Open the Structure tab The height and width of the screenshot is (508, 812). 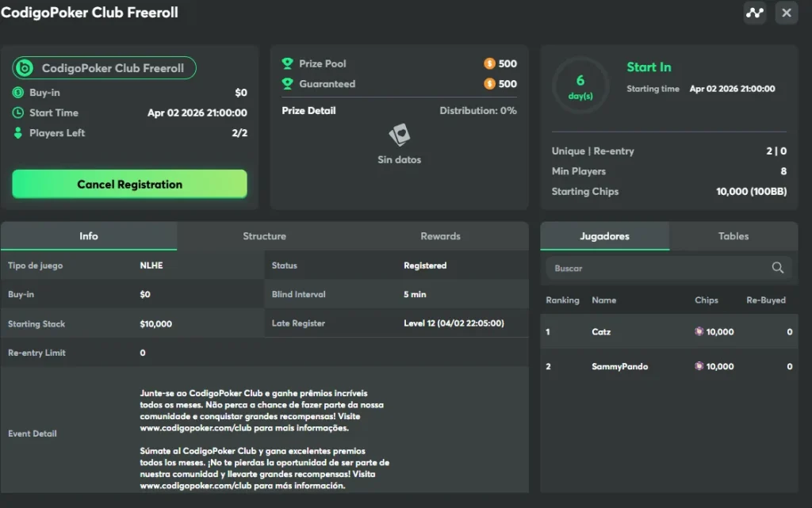[x=265, y=236]
